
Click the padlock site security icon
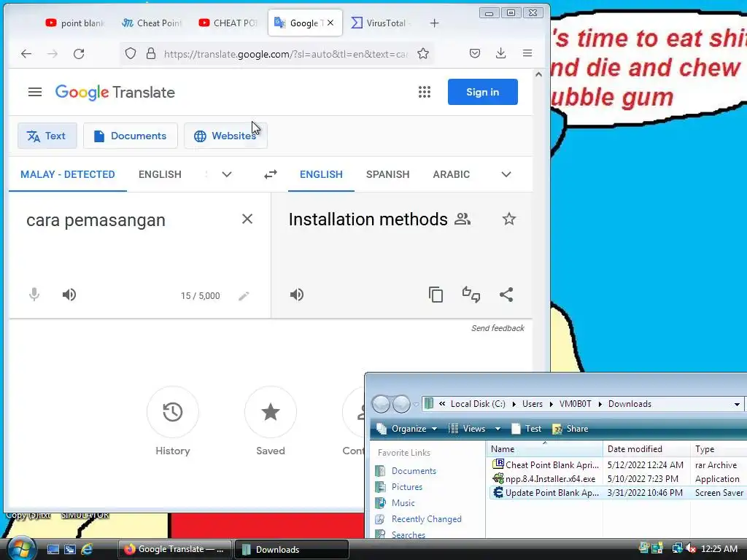(x=151, y=53)
